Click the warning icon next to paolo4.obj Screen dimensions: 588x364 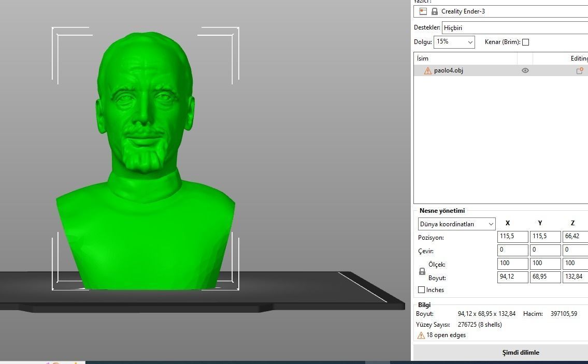pyautogui.click(x=427, y=70)
